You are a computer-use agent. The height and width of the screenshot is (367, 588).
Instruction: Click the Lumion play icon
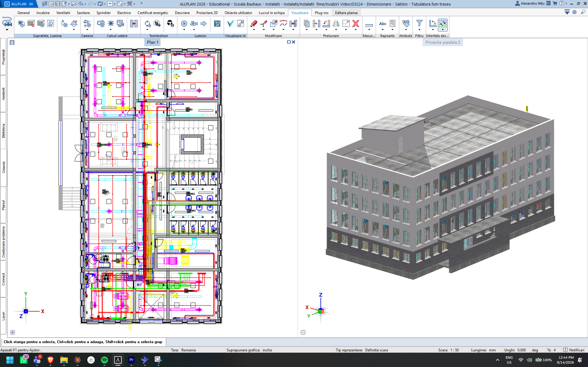click(x=184, y=24)
